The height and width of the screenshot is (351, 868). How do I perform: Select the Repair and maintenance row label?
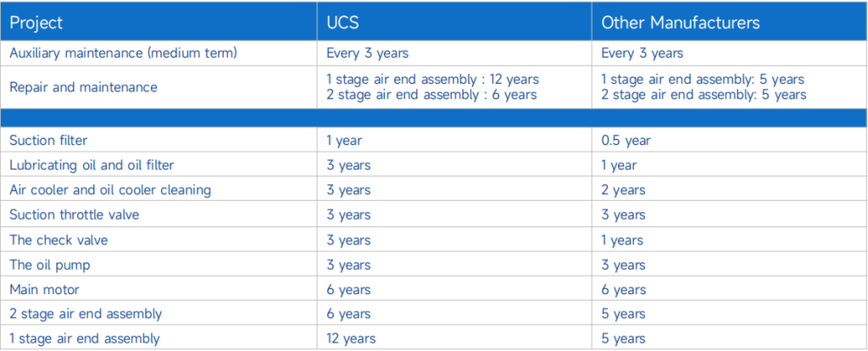83,86
